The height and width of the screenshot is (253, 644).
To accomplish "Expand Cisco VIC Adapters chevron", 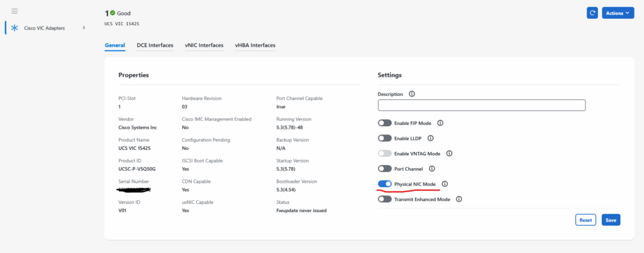I will [x=84, y=28].
